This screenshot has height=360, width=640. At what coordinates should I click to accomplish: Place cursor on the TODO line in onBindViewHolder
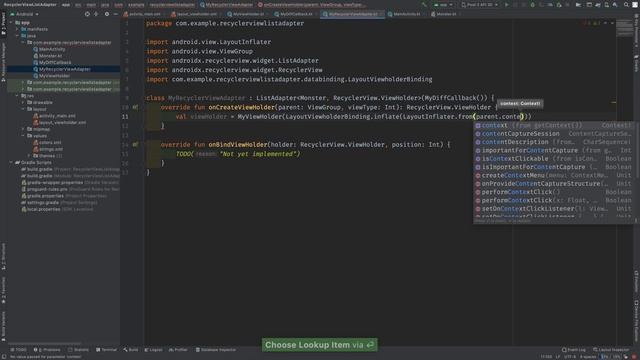[x=238, y=154]
